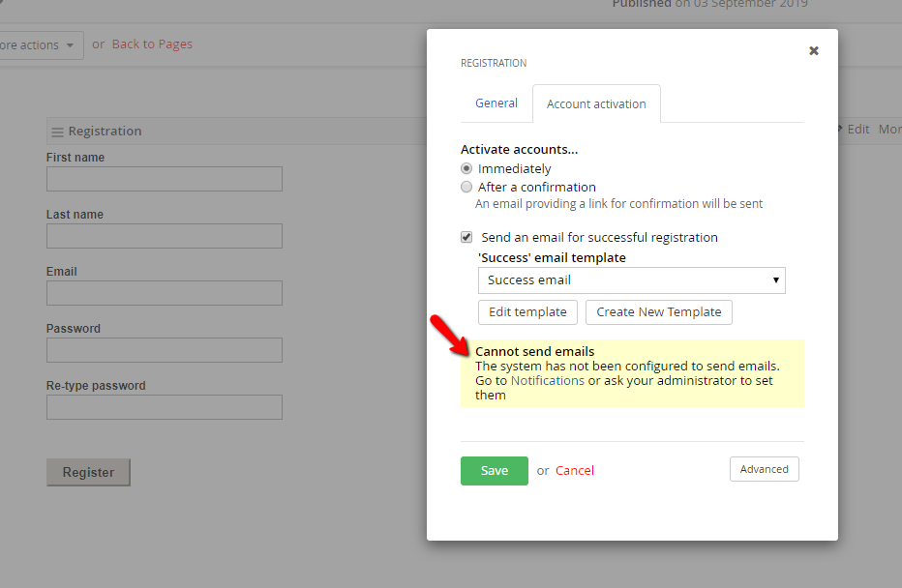Open Advanced settings
Screen dimensions: 902x588
(x=764, y=469)
